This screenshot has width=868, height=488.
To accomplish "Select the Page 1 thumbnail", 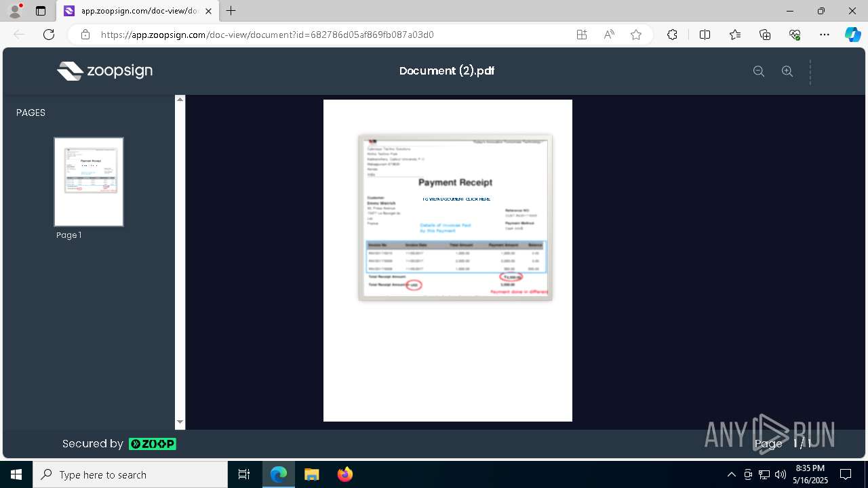I will pos(89,182).
